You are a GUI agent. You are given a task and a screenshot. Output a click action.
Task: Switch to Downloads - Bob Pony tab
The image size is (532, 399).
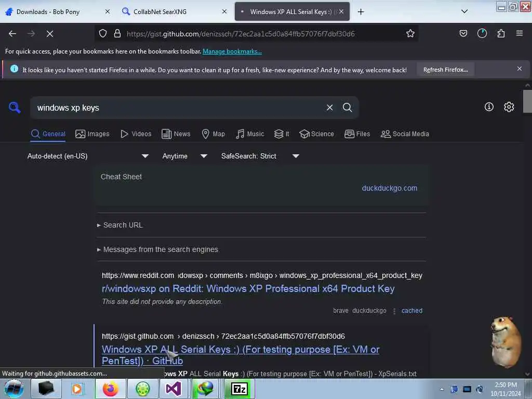pyautogui.click(x=48, y=12)
